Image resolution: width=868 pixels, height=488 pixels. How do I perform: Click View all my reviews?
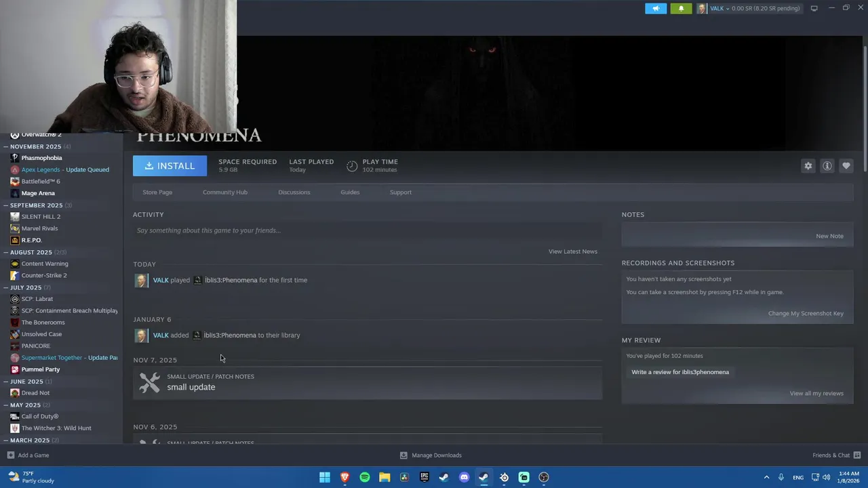816,393
